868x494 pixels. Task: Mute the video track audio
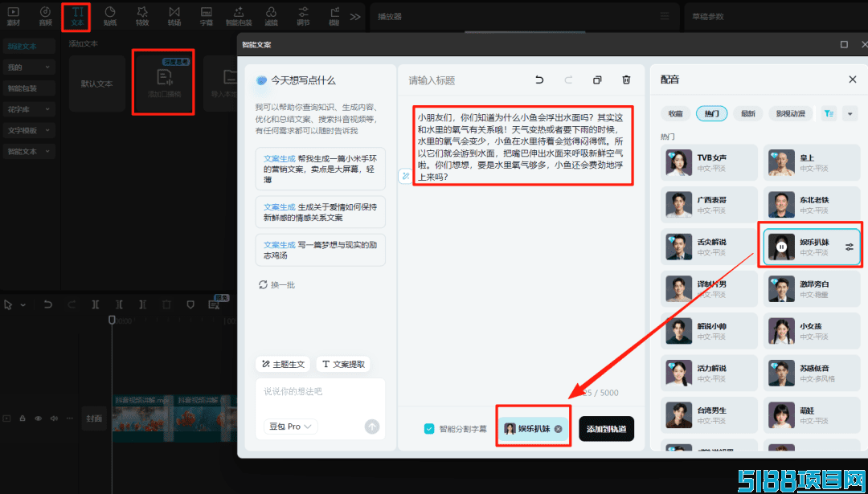[54, 418]
